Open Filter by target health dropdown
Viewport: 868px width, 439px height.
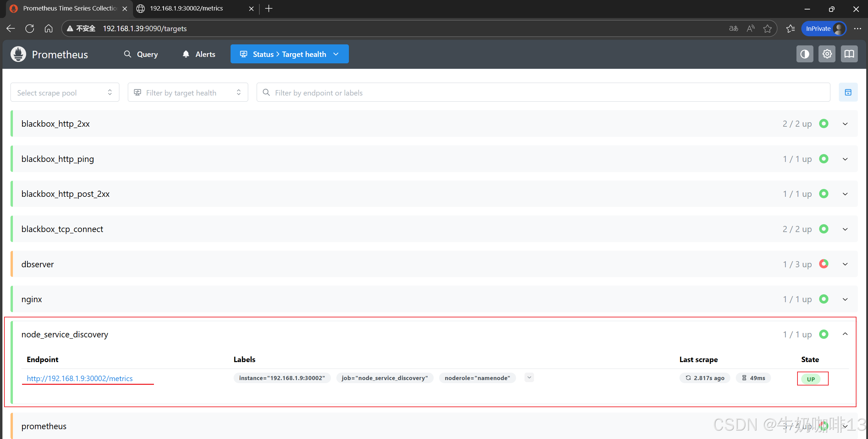tap(188, 92)
